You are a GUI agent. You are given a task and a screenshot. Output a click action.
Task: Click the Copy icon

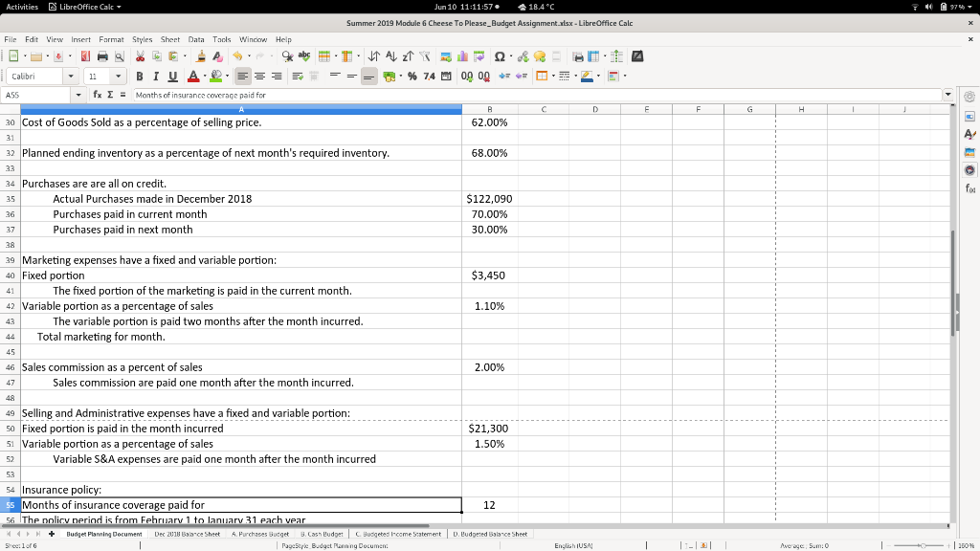[x=157, y=56]
